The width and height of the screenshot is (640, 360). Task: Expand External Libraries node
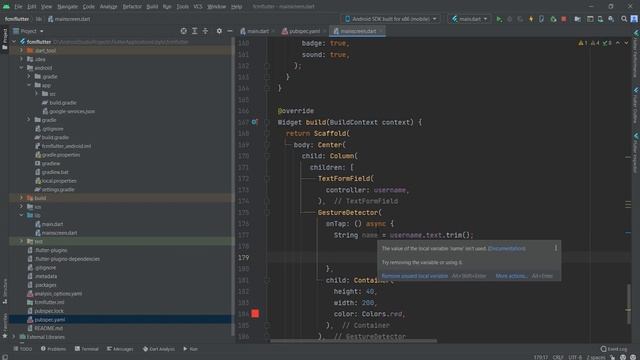(14, 337)
